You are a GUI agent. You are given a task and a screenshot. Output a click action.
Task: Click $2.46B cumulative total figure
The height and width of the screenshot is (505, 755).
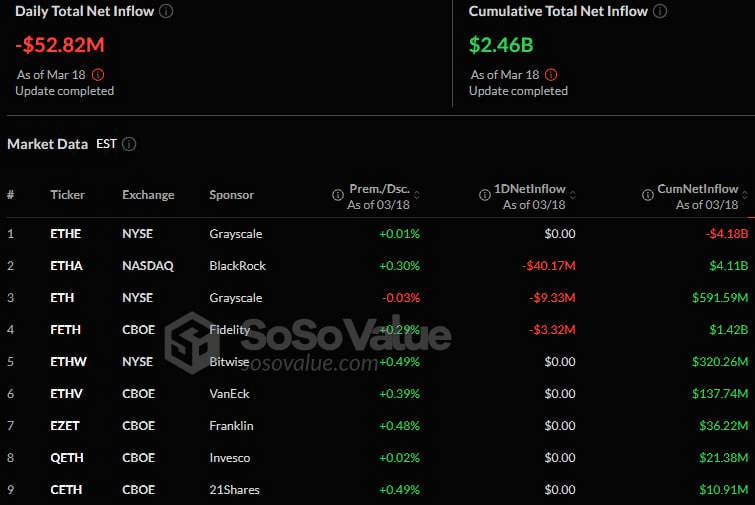pyautogui.click(x=501, y=45)
